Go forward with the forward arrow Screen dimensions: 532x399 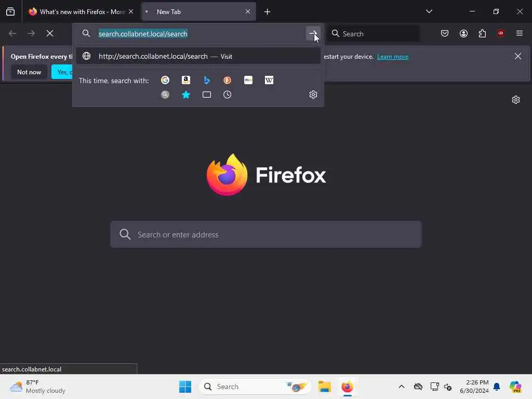tap(31, 34)
